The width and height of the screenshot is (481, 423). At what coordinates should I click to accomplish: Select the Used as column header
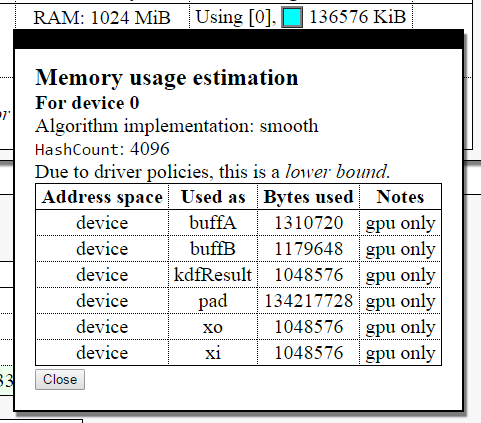click(x=213, y=197)
